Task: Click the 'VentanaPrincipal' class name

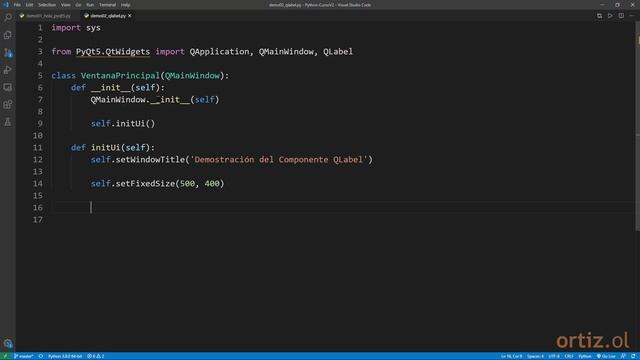Action: coord(120,76)
